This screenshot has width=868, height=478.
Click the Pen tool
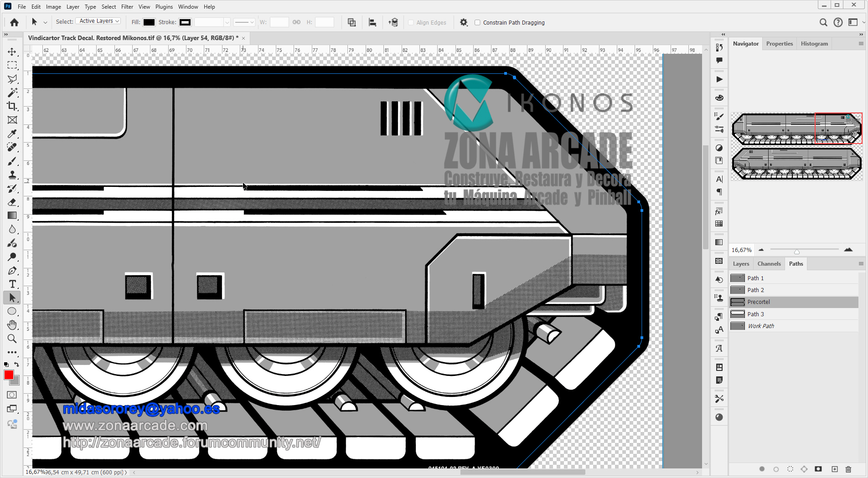click(x=12, y=271)
